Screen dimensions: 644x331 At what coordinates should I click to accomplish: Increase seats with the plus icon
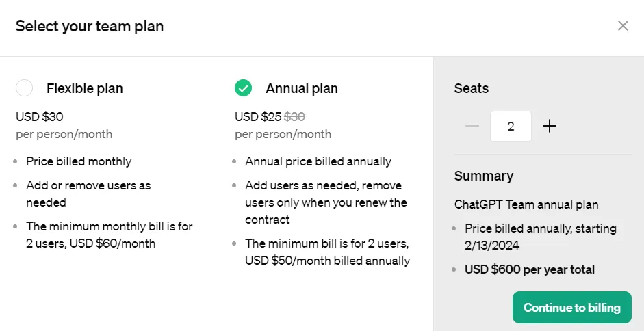click(550, 126)
